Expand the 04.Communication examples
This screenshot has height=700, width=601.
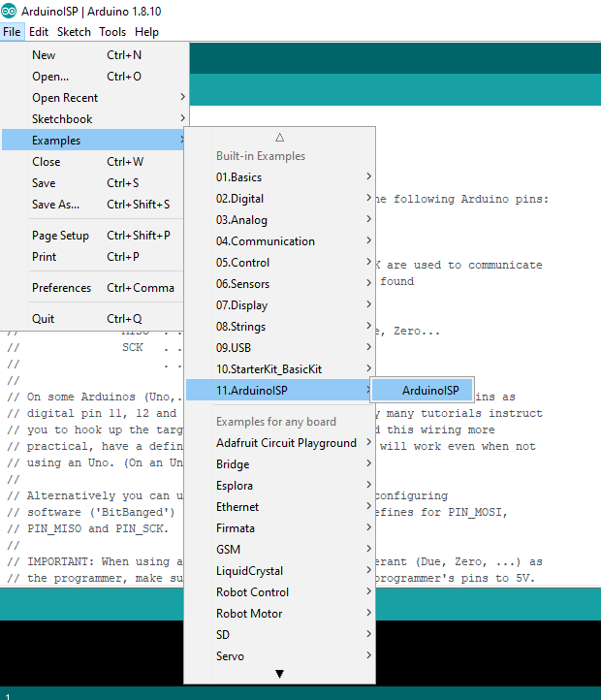click(x=279, y=241)
